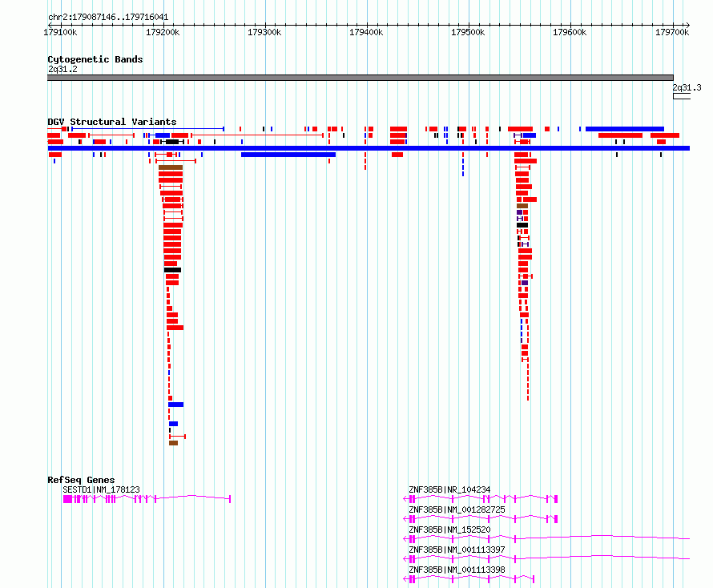The height and width of the screenshot is (588, 713).
Task: Click the 179700k ruler label
Action: (672, 32)
